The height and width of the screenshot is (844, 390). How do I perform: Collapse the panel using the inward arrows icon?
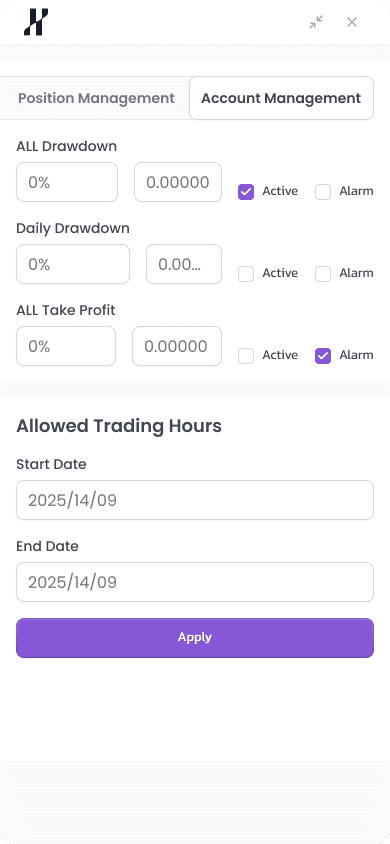[x=316, y=22]
